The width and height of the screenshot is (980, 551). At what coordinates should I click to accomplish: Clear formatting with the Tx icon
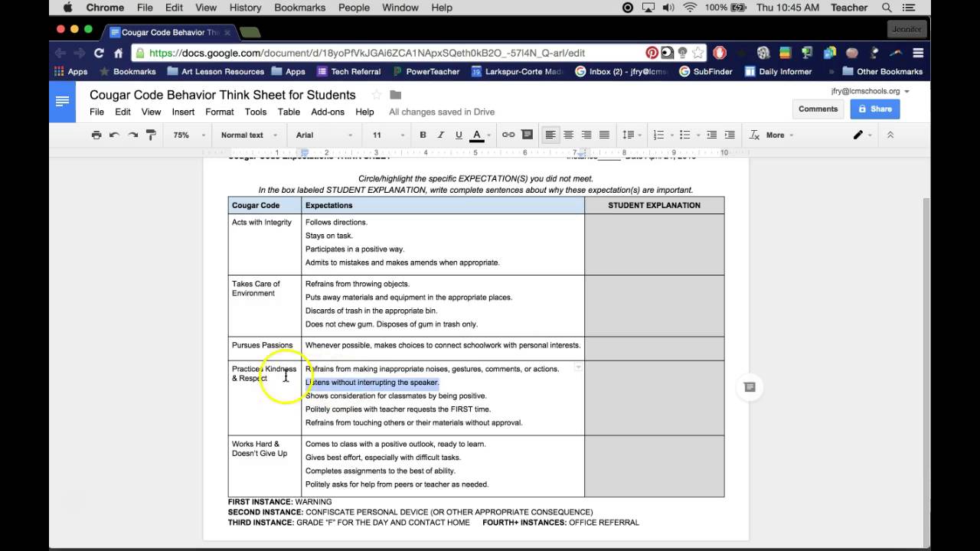[x=754, y=135]
